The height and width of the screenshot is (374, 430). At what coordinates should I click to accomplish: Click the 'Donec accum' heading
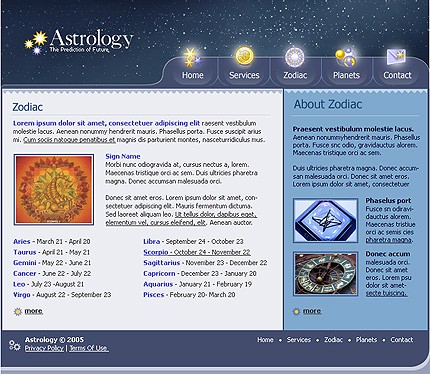388,254
